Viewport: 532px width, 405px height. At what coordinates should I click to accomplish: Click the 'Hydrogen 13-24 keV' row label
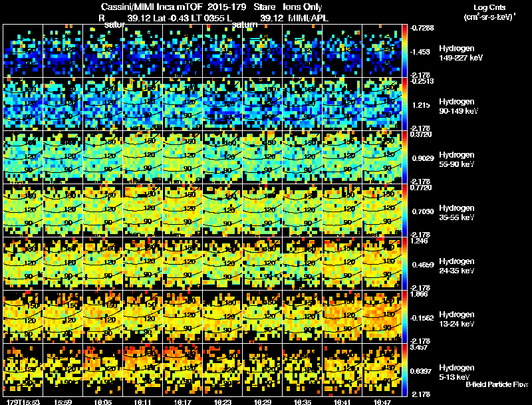click(457, 319)
